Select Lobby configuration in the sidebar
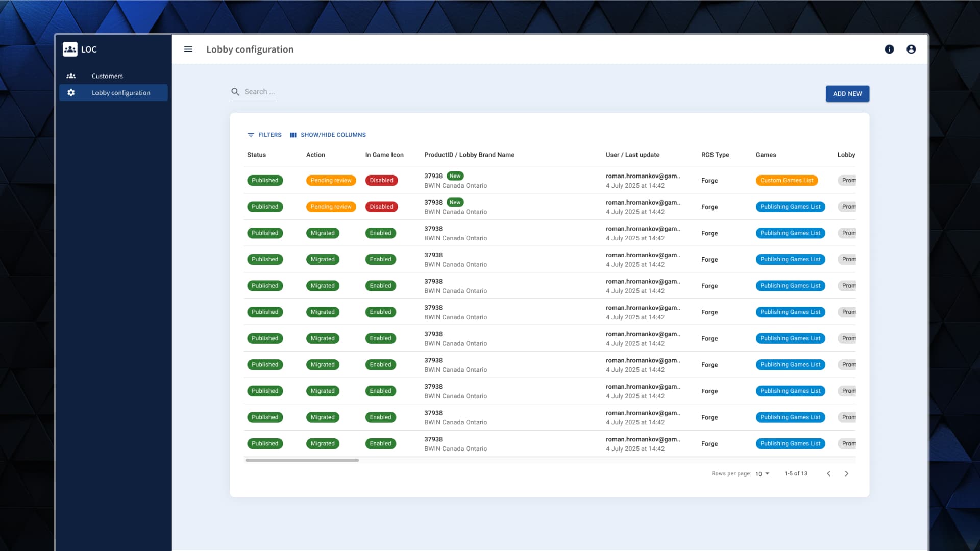The image size is (980, 551). coord(121,92)
